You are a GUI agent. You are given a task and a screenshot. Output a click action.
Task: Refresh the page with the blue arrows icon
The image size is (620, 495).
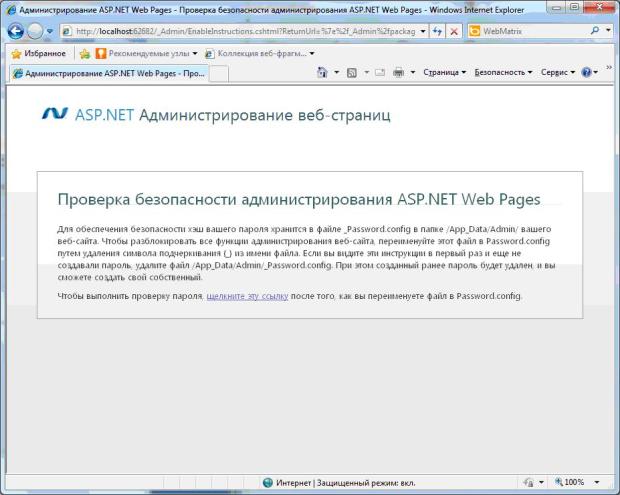(437, 31)
